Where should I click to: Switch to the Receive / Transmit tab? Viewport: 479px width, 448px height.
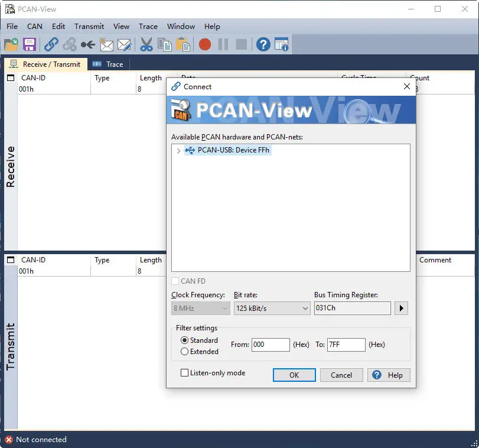[45, 64]
